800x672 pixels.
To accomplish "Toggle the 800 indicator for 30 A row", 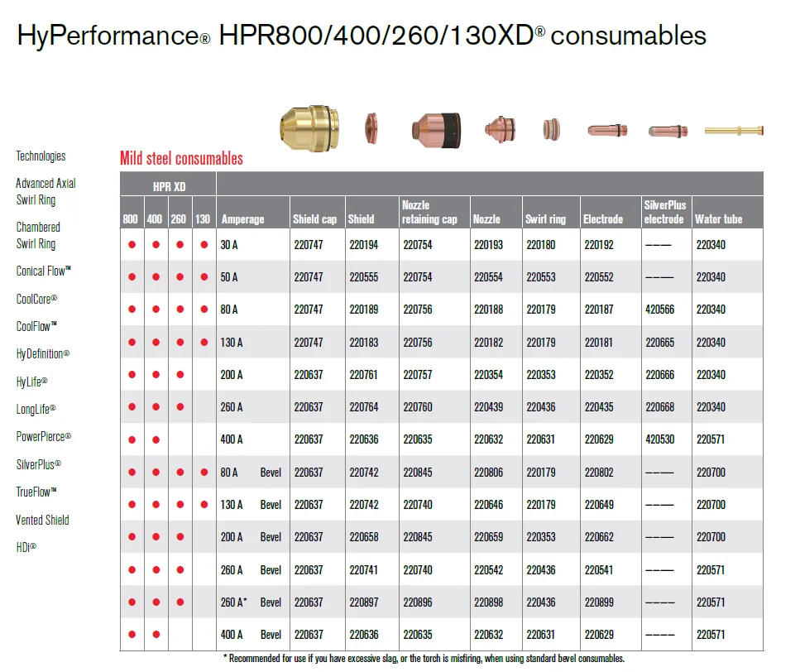I will tap(132, 244).
